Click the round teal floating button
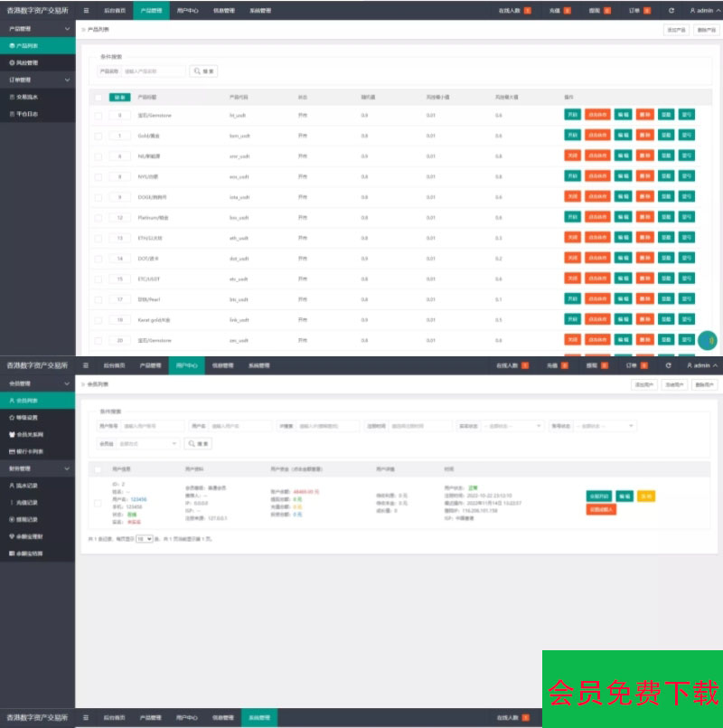The height and width of the screenshot is (728, 723). [x=709, y=341]
